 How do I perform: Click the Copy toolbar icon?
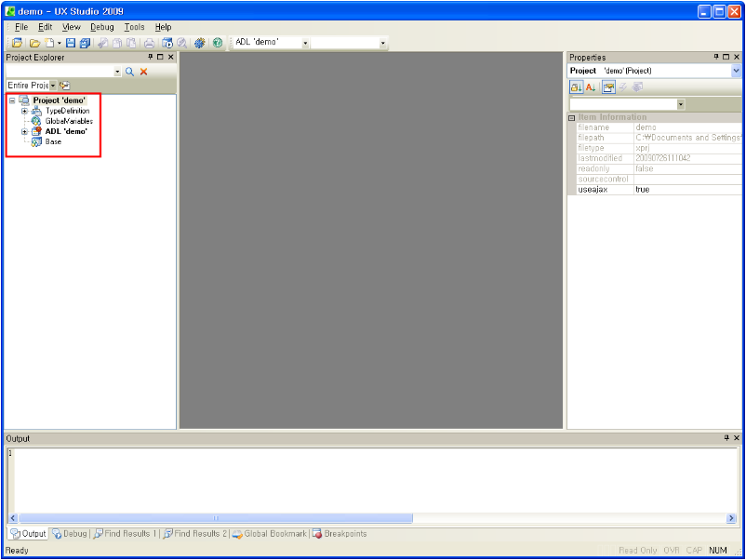[116, 43]
